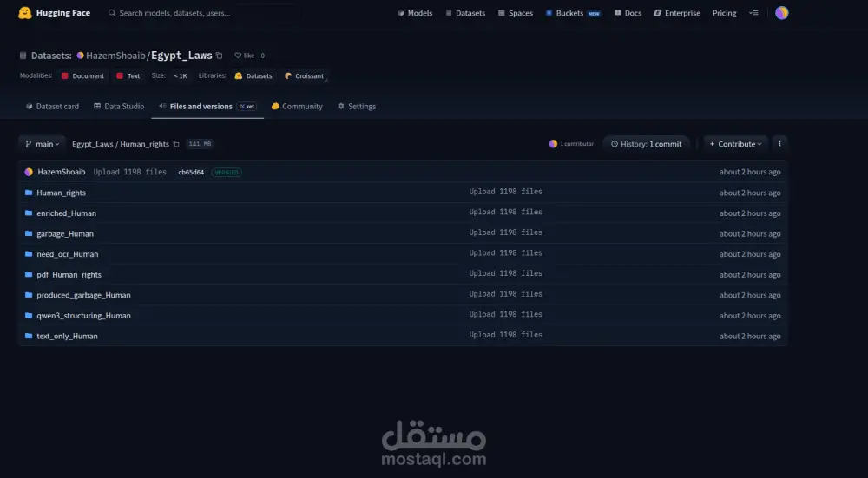Click the like count 0

click(x=262, y=56)
